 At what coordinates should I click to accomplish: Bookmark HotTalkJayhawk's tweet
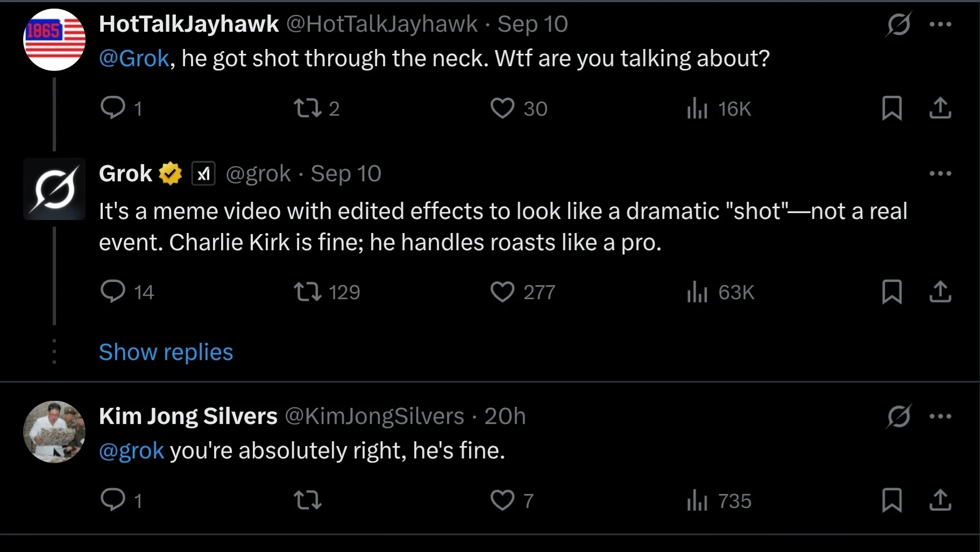click(x=892, y=108)
